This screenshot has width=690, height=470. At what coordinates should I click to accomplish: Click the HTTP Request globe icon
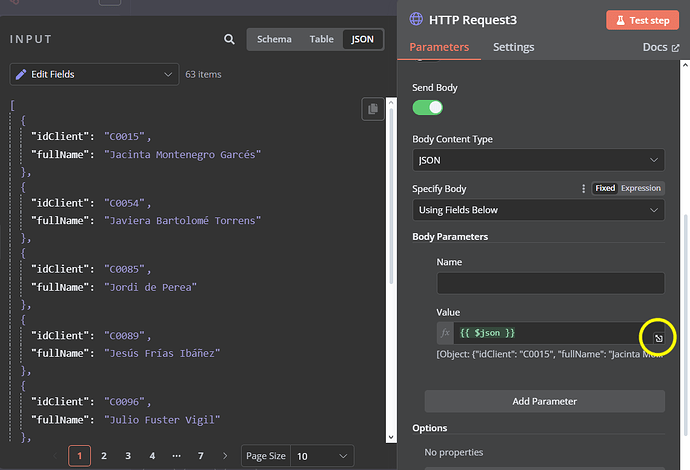[x=416, y=19]
